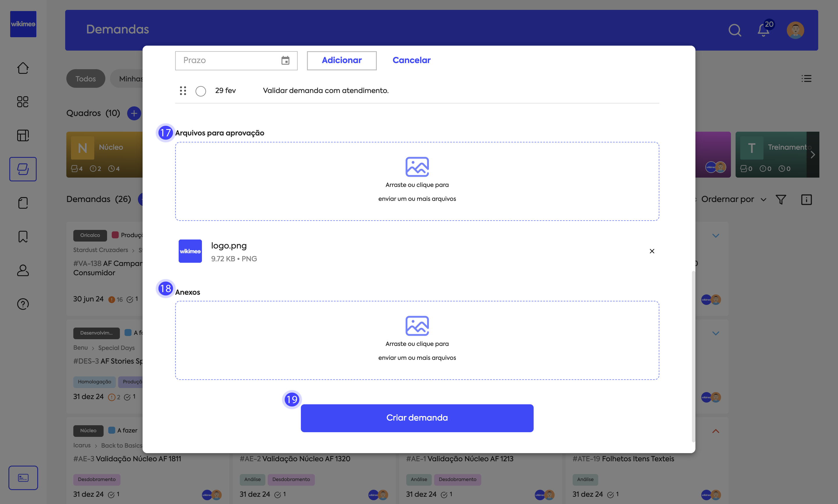Open filter funnel for demandas

[x=781, y=199]
